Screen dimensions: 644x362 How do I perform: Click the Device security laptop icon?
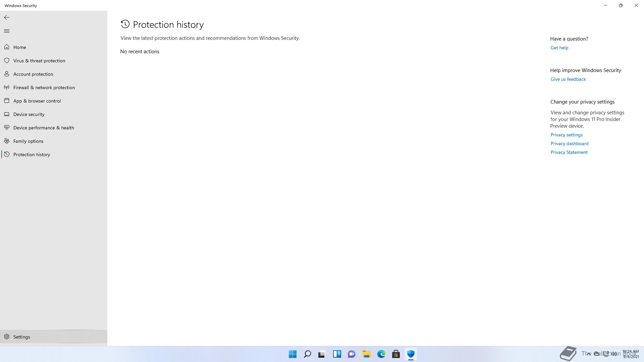[7, 114]
